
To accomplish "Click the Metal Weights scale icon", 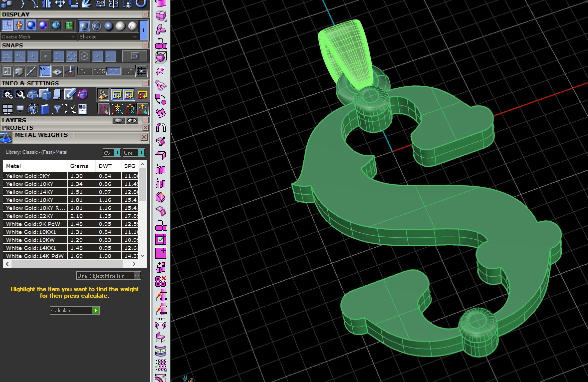I will tap(6, 138).
